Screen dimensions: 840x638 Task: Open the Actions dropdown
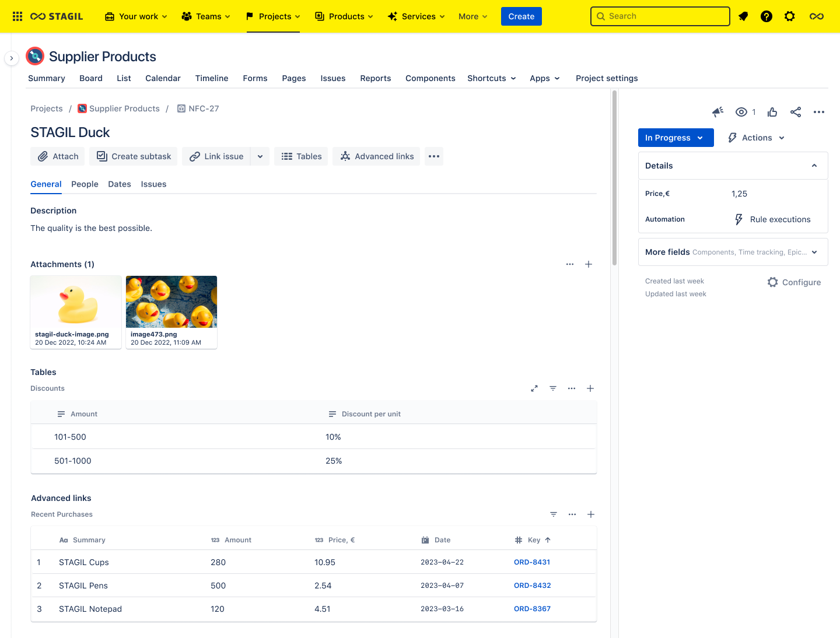coord(757,138)
